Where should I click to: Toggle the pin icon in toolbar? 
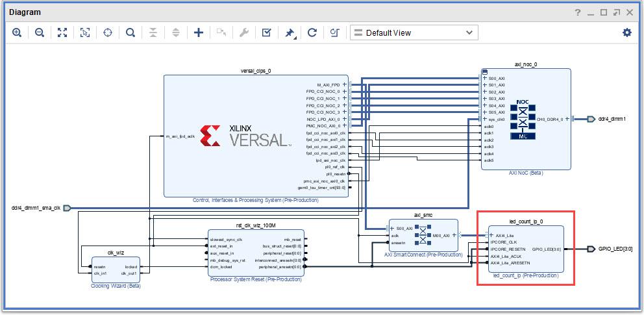pyautogui.click(x=290, y=32)
